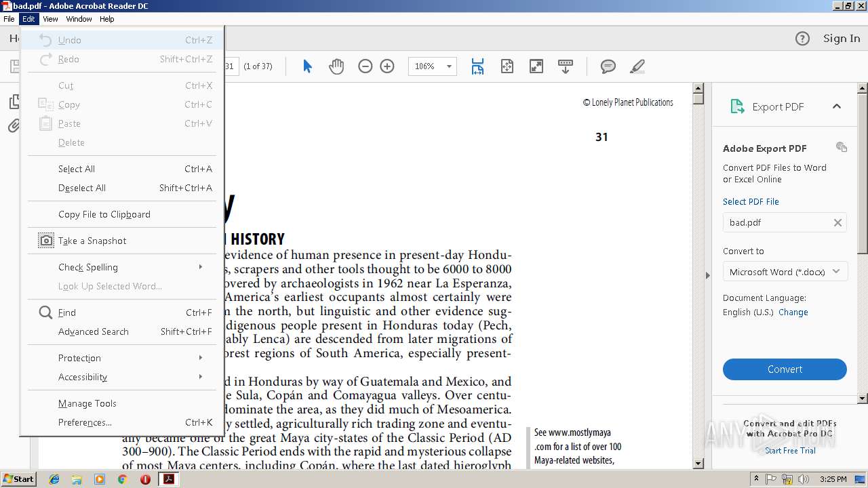This screenshot has width=868, height=488.
Task: Open Preferences from the Edit menu
Action: coord(122,422)
